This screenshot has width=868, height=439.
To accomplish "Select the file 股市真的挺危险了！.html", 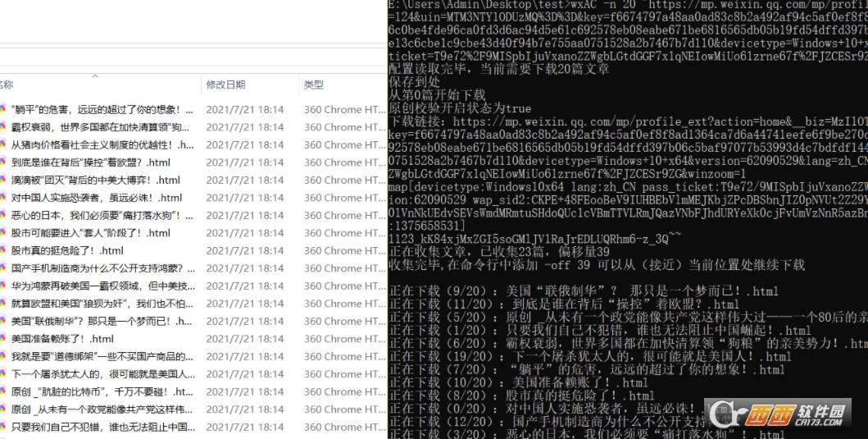I will (67, 250).
